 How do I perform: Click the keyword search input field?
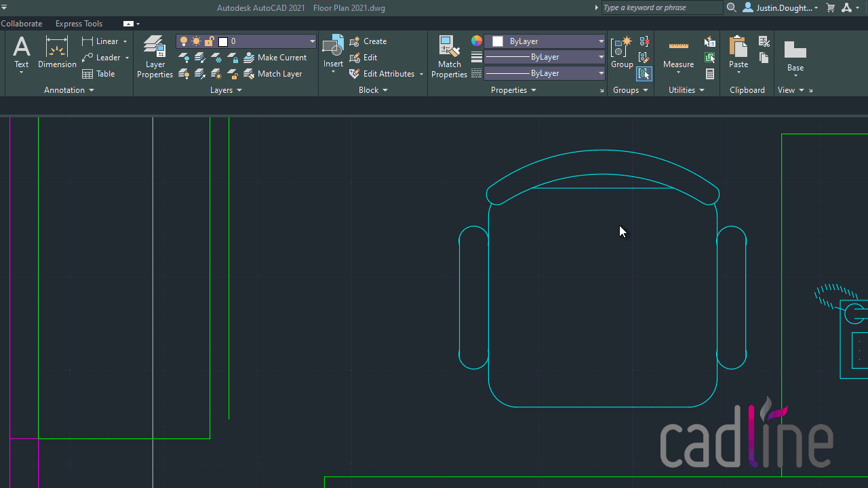[662, 7]
